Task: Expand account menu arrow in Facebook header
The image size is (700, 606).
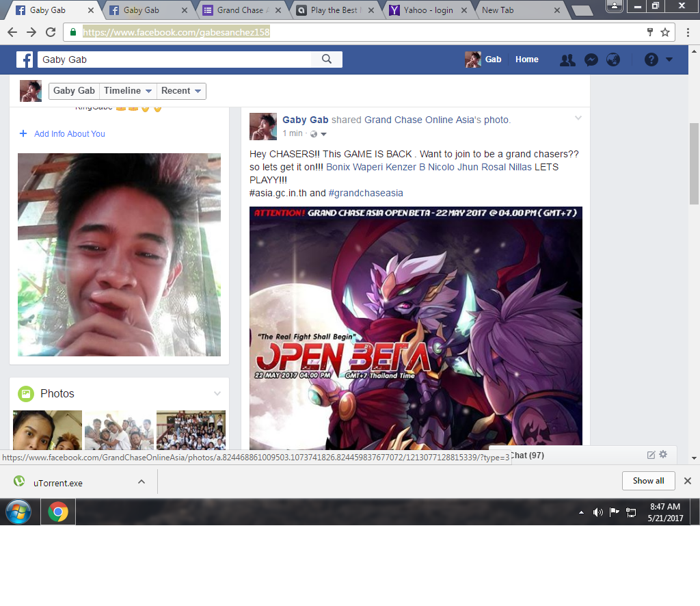Action: [669, 60]
